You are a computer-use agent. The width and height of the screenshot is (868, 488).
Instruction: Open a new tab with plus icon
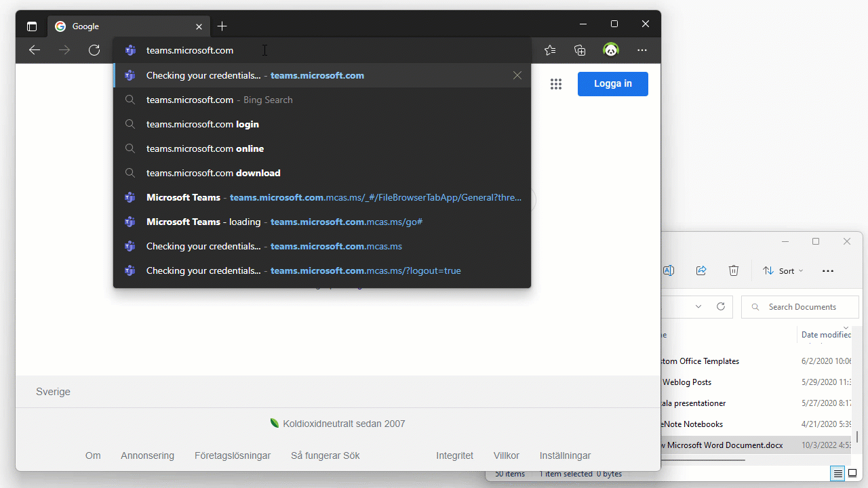[x=222, y=26]
